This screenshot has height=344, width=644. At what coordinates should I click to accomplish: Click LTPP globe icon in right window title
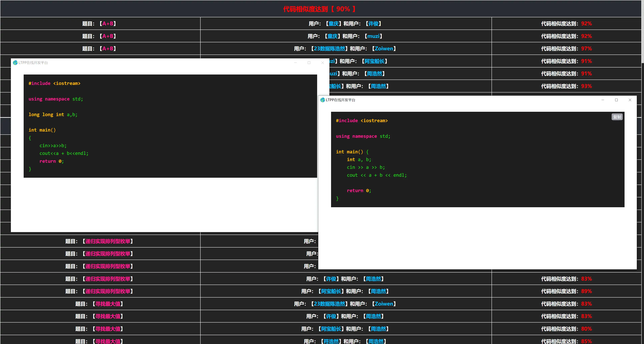(x=323, y=100)
